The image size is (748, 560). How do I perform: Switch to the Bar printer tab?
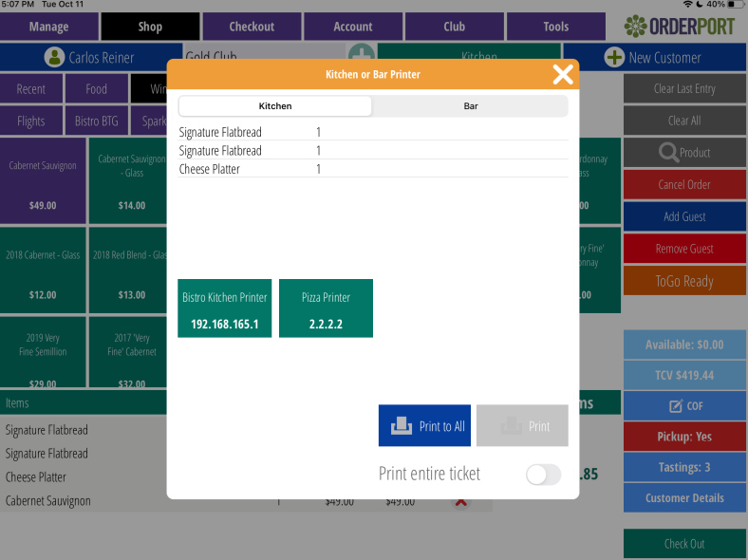click(471, 106)
